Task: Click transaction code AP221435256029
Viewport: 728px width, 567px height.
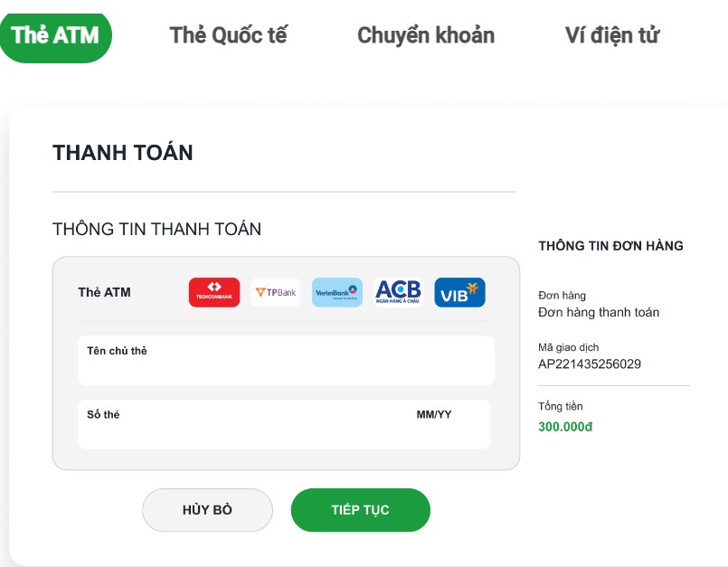Action: pos(590,364)
